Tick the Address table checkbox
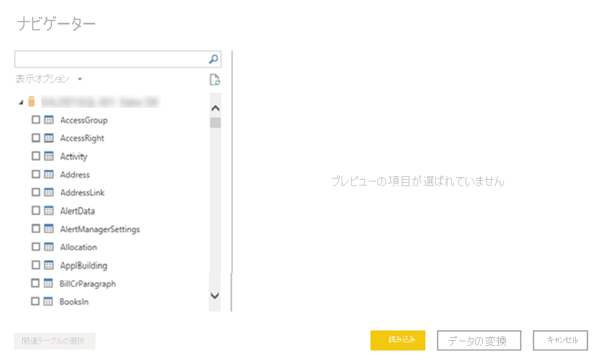 [x=36, y=174]
